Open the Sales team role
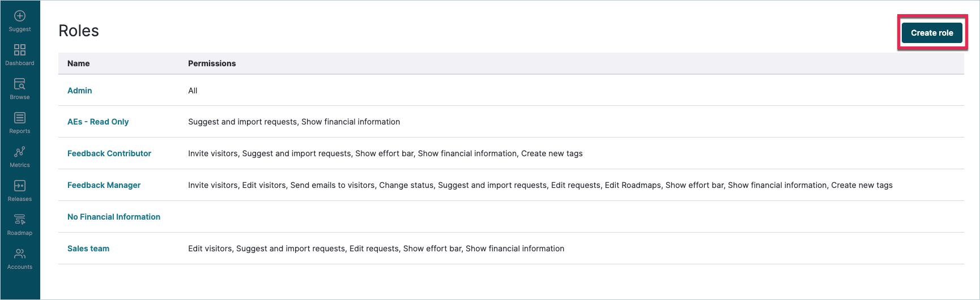This screenshot has width=980, height=300. point(88,248)
